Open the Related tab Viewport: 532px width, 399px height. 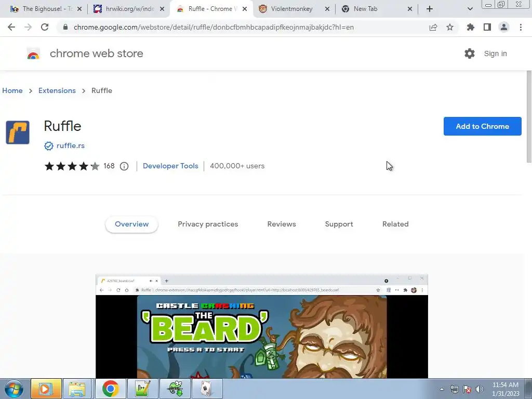(x=395, y=224)
